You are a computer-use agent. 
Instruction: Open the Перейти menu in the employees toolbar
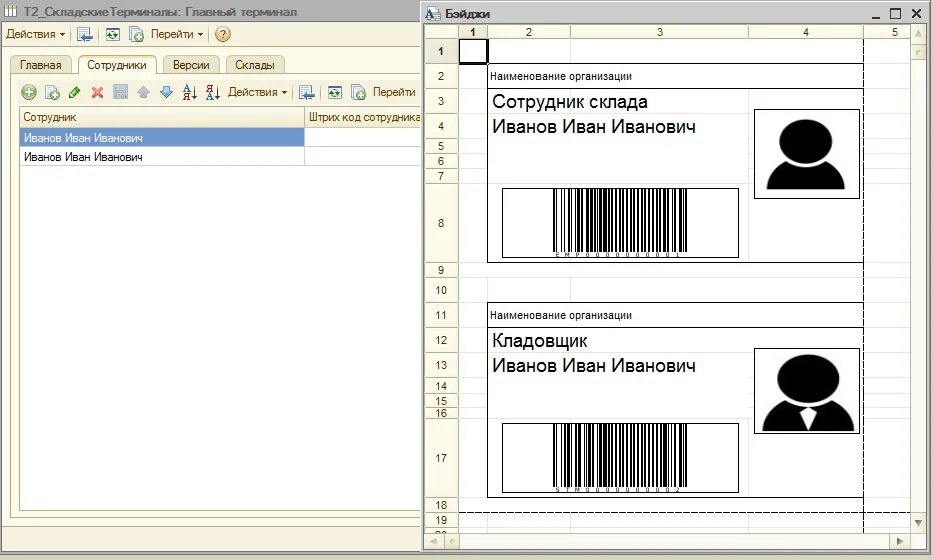point(394,92)
